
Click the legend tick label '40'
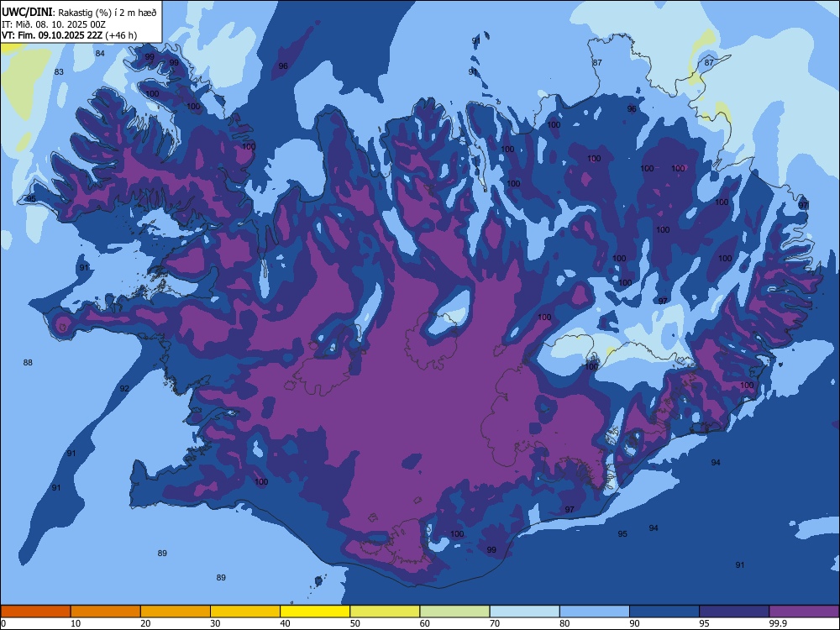point(286,623)
